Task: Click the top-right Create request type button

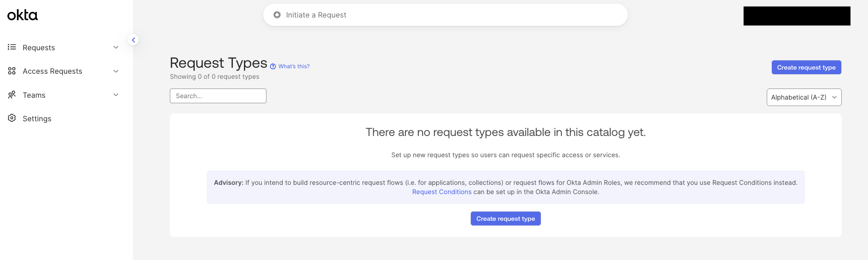Action: click(806, 67)
